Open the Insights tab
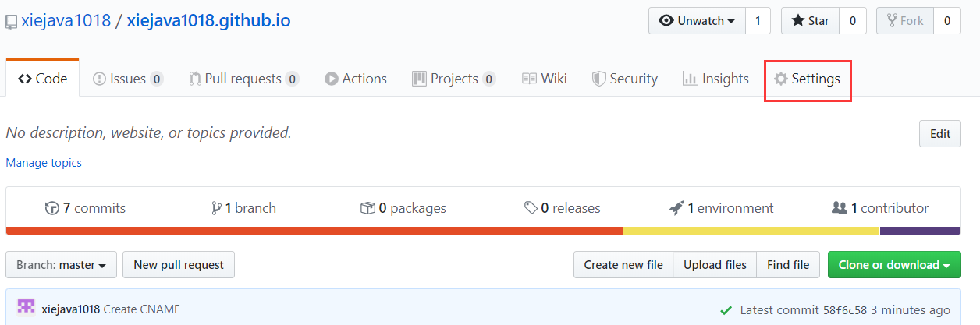 [x=715, y=79]
